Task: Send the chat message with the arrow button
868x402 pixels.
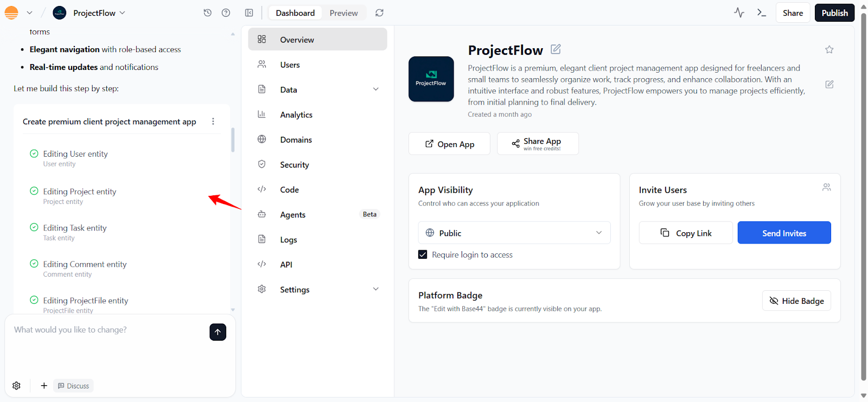Action: [218, 332]
